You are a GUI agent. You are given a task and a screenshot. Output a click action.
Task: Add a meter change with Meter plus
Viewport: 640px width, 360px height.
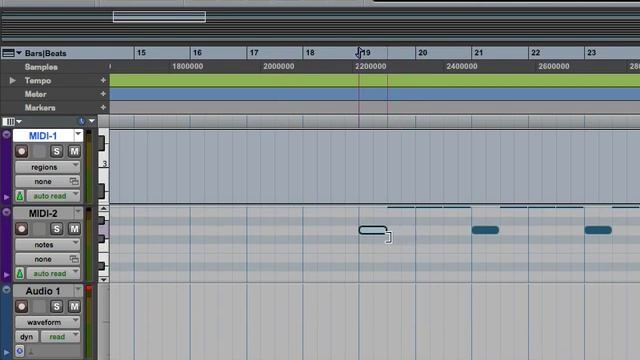[x=103, y=94]
